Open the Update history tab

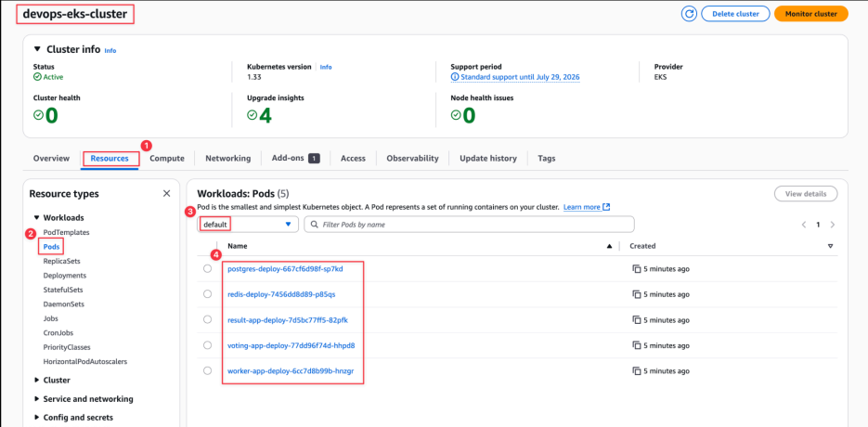click(488, 159)
